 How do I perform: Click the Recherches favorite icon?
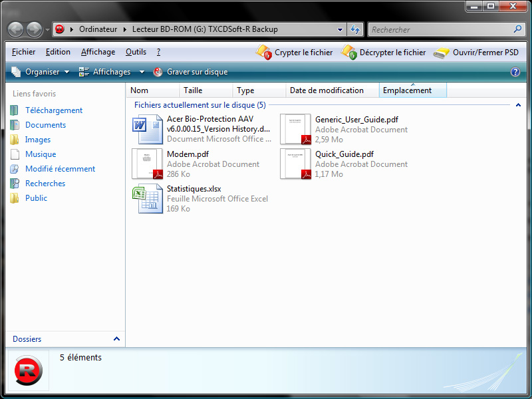[14, 184]
